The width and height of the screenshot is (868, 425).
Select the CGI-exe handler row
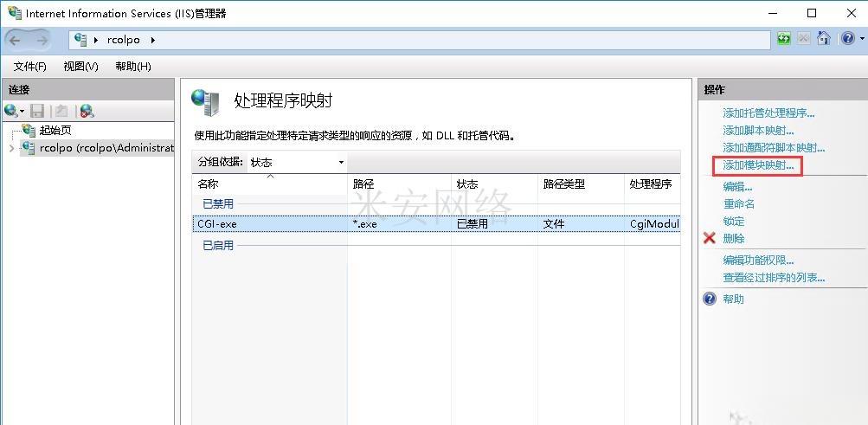click(436, 223)
